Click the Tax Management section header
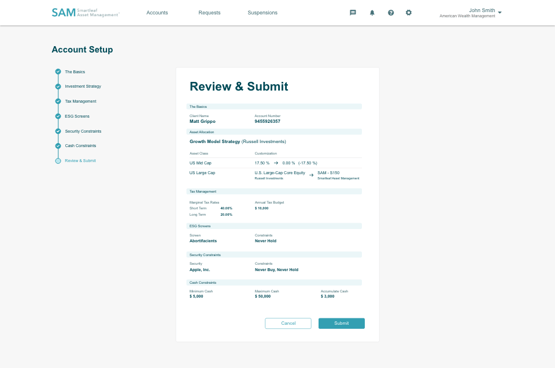555x368 pixels. 274,191
